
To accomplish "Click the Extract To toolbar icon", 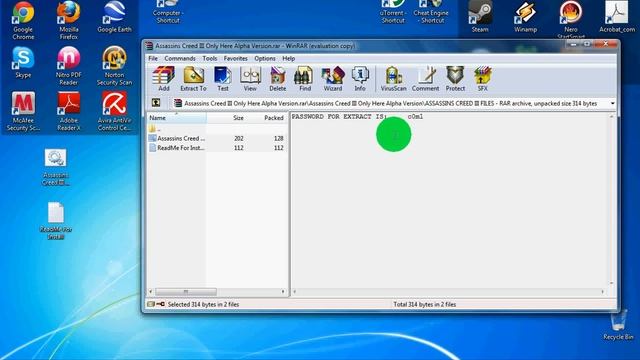I will (x=193, y=79).
